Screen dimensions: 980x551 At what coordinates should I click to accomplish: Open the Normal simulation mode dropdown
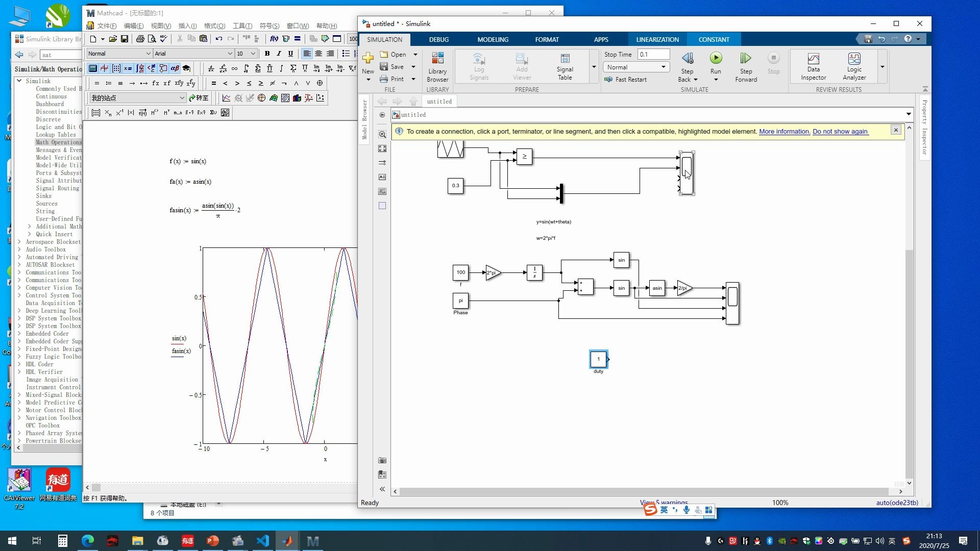636,67
